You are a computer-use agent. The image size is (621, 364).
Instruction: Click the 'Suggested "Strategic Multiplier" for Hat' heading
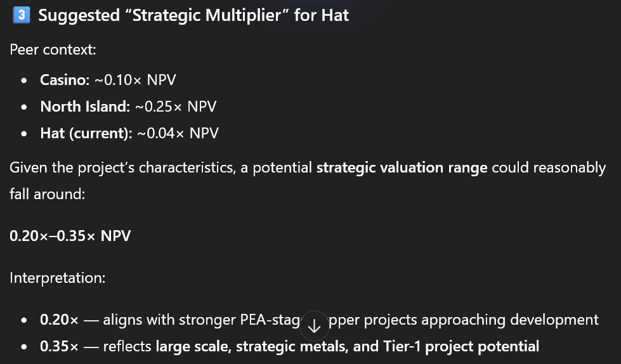tap(193, 15)
